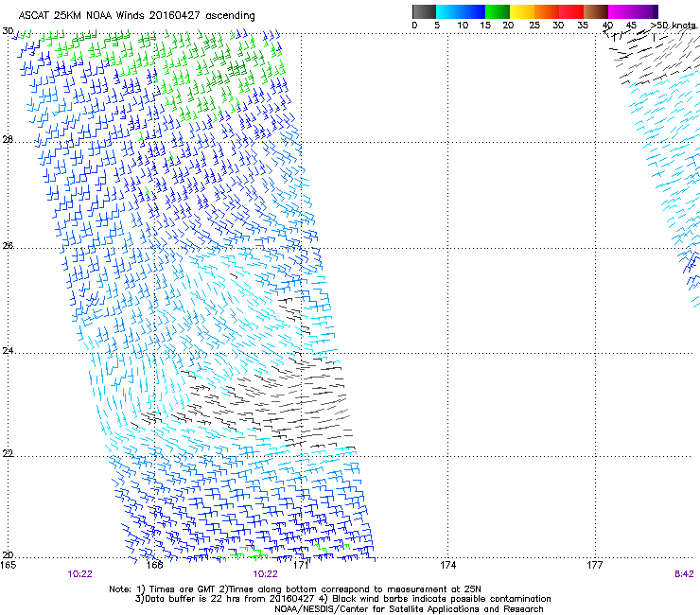Click latitude label '22' on left axis

[x=8, y=453]
